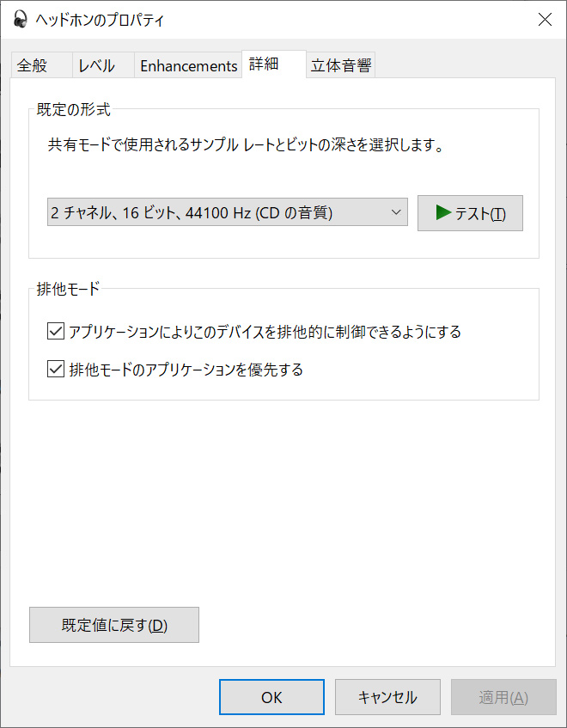567x728 pixels.
Task: Select the 詳細 tab
Action: pos(265,64)
